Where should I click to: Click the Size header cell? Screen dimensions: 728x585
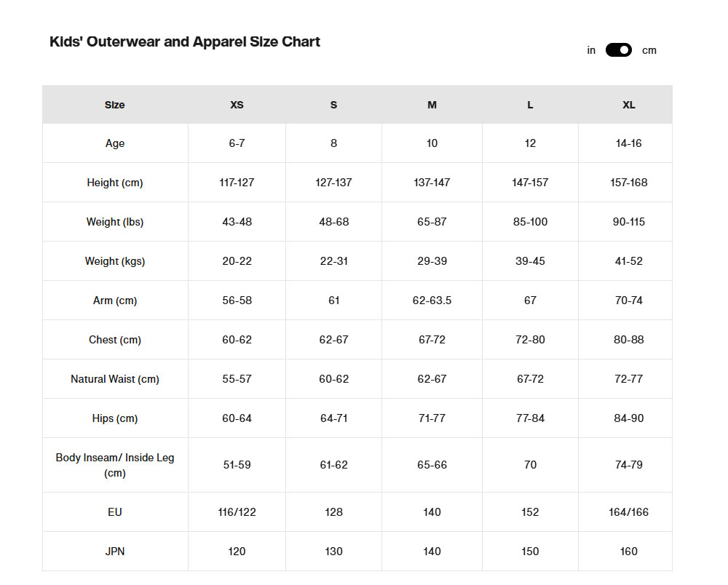tap(115, 105)
